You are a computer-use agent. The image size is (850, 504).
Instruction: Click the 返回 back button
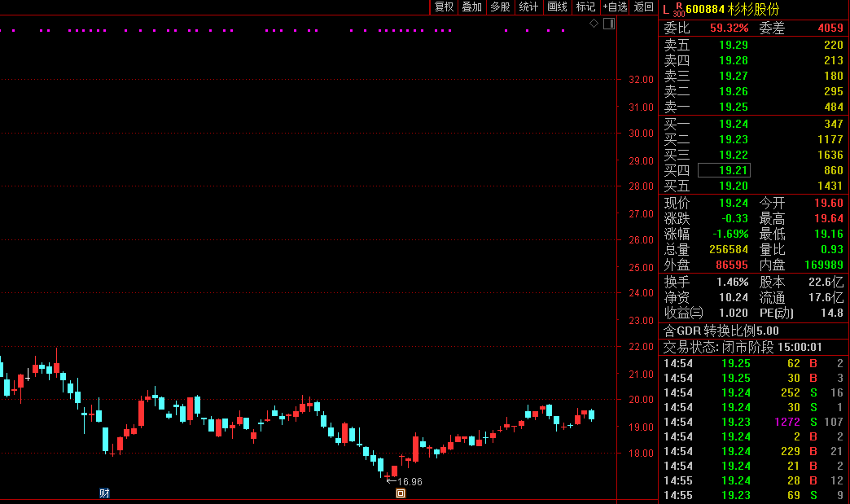[644, 7]
